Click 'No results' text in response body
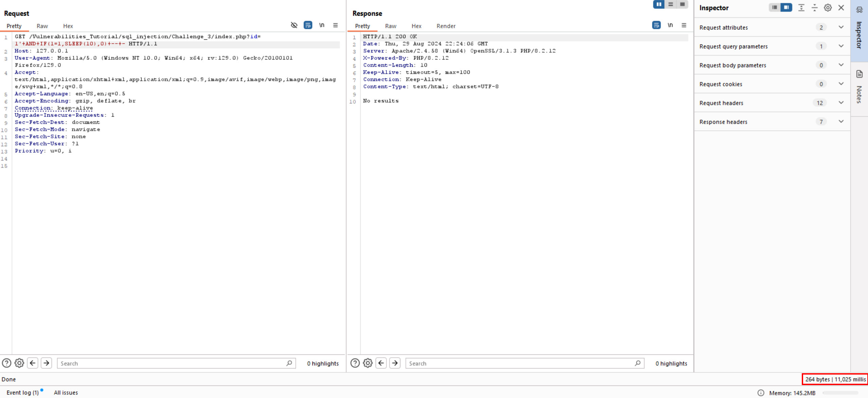This screenshot has width=868, height=398. tap(381, 101)
